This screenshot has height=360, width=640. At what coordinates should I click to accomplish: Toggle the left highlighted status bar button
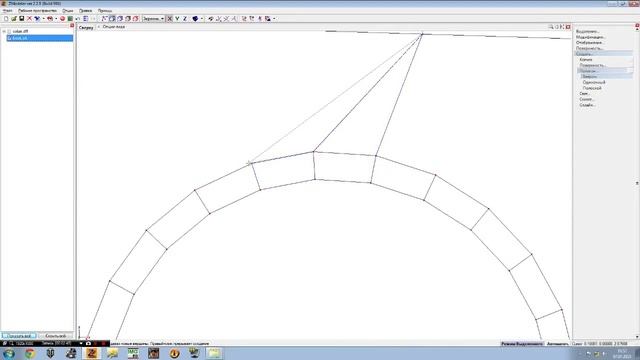coord(522,344)
